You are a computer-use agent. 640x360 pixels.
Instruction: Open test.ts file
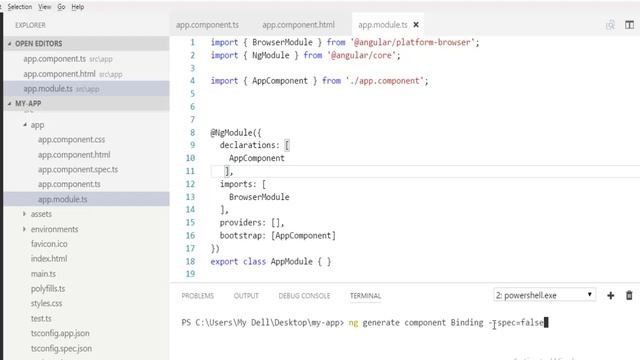coord(41,318)
